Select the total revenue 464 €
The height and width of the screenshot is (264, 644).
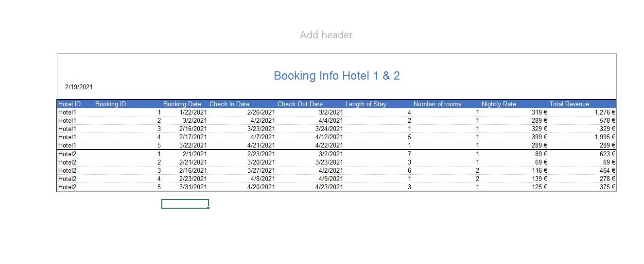click(608, 170)
